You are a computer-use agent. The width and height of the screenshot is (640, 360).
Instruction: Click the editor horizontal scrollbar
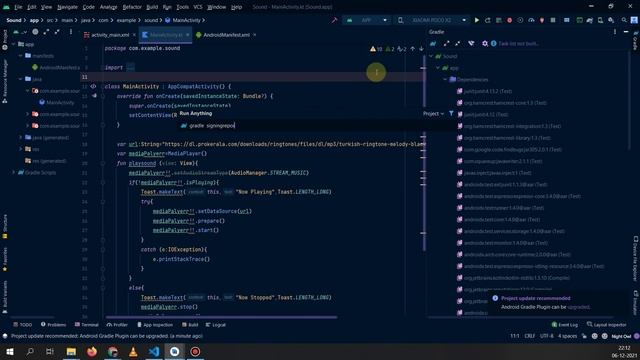coord(222,317)
